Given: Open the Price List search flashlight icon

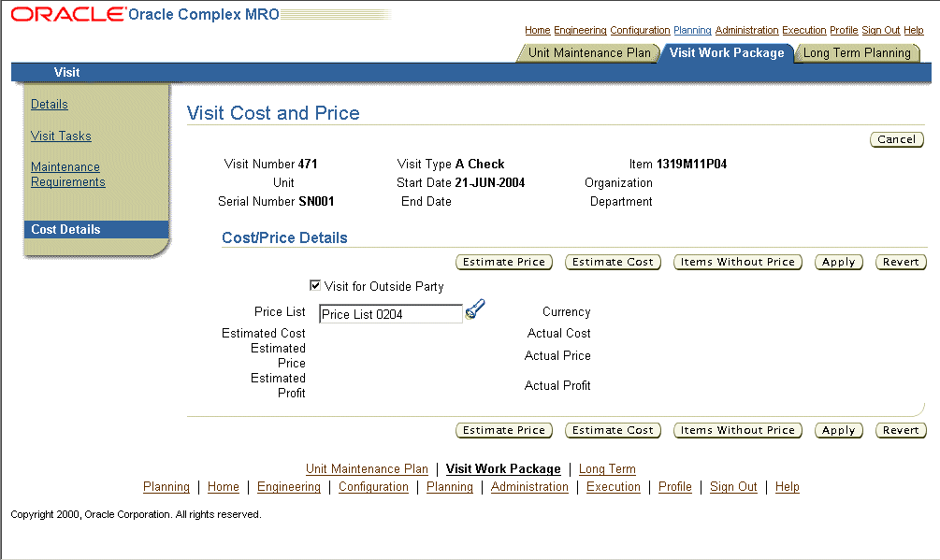Looking at the screenshot, I should click(475, 309).
